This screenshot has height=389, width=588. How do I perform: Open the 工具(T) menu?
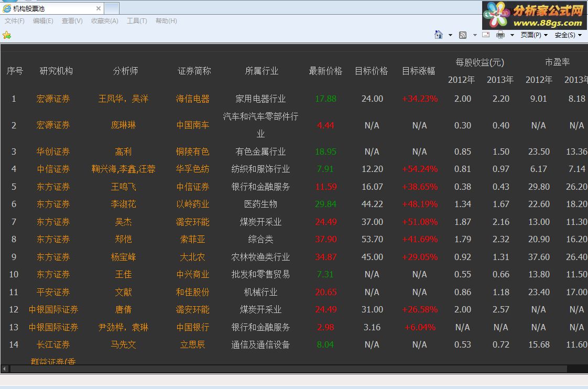tap(137, 21)
